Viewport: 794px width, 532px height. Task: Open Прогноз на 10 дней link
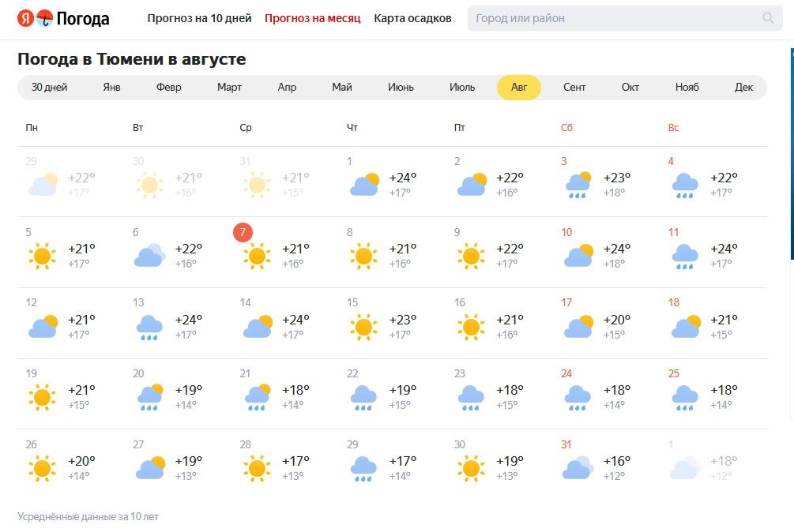tap(199, 18)
